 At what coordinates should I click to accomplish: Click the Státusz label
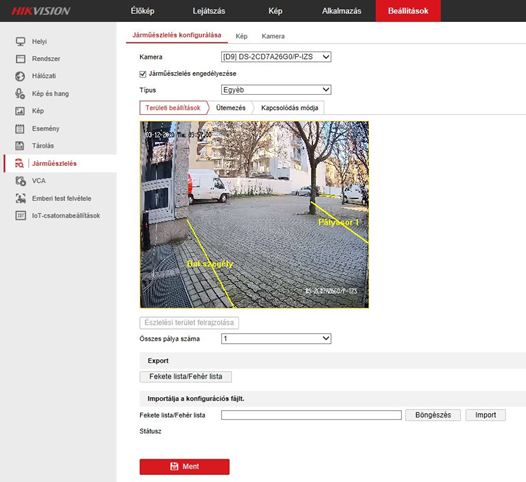(x=150, y=431)
